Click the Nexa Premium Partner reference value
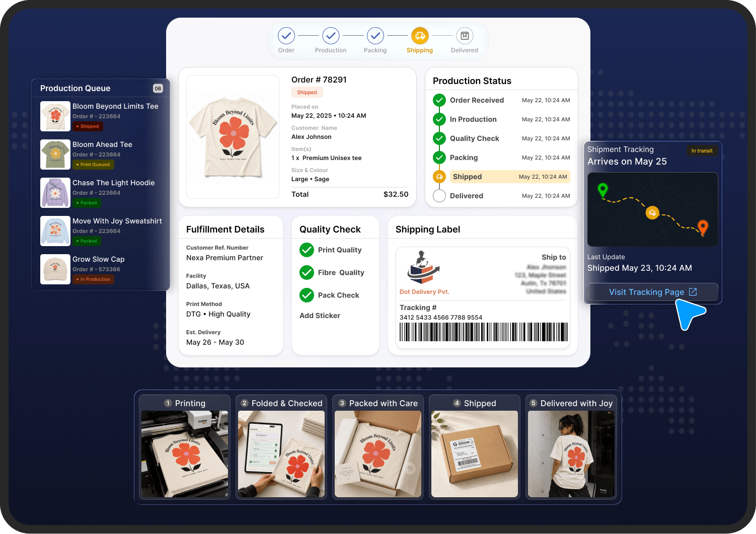 (x=224, y=258)
